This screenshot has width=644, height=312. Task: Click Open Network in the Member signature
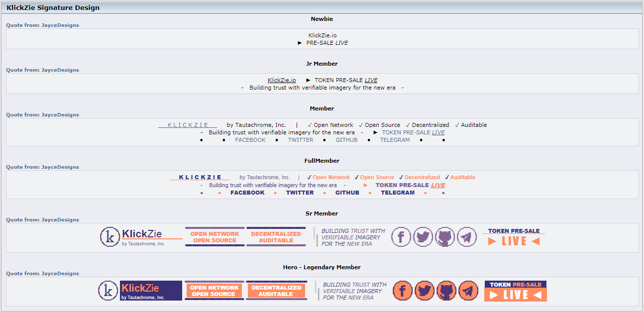[333, 125]
